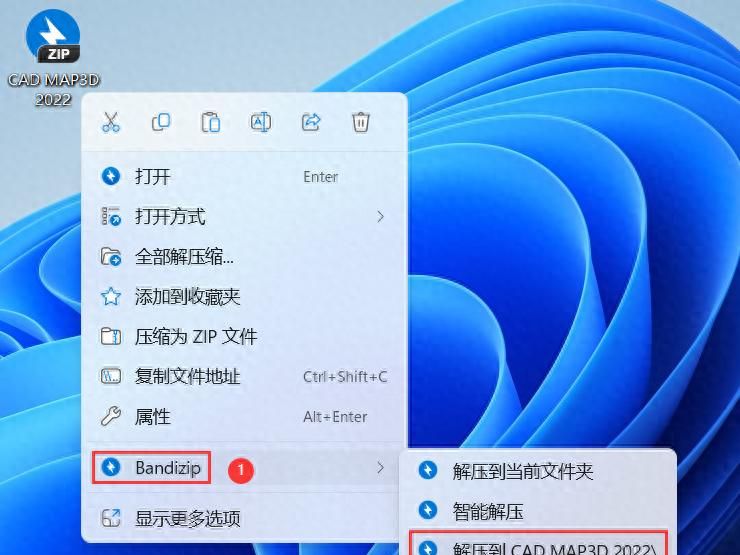Expand the 打开方式 submenu

(244, 217)
